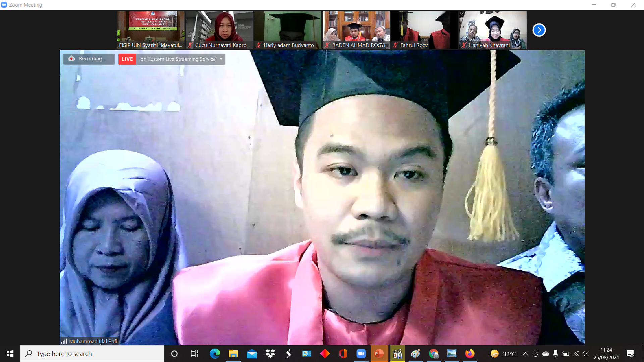Open the OneDrive cloud tray icon
Viewport: 644px width, 362px height.
tap(546, 354)
